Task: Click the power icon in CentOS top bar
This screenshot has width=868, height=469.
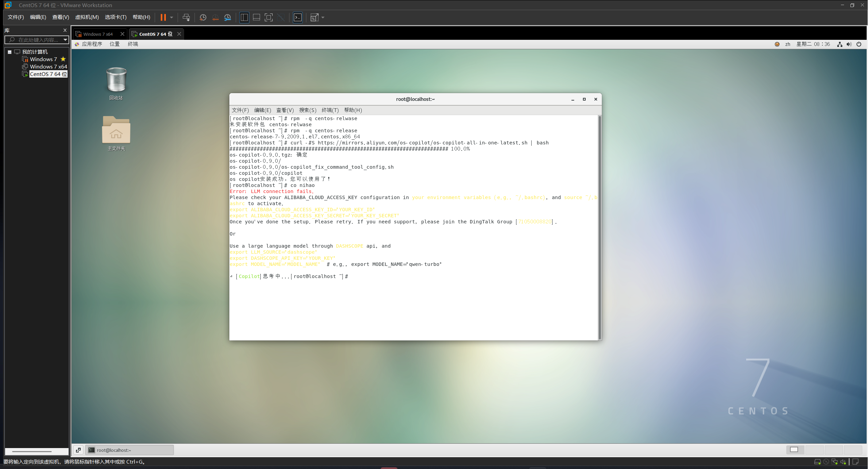Action: point(859,44)
